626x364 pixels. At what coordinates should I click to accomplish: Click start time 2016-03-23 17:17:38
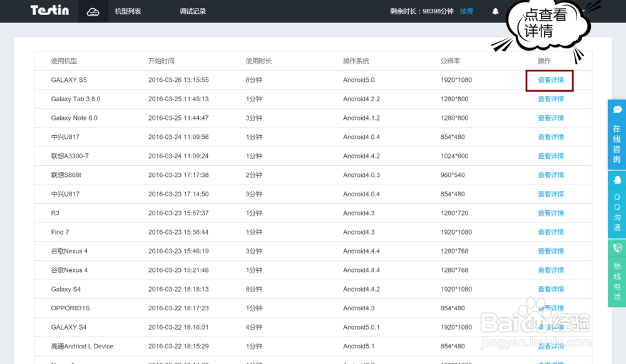click(x=178, y=175)
